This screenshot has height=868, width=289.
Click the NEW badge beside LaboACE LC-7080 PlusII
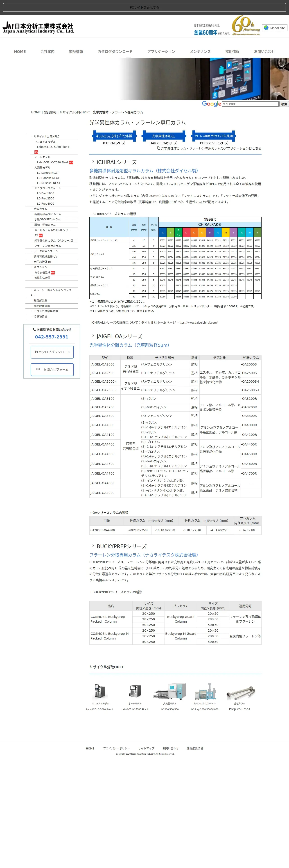tap(71, 162)
